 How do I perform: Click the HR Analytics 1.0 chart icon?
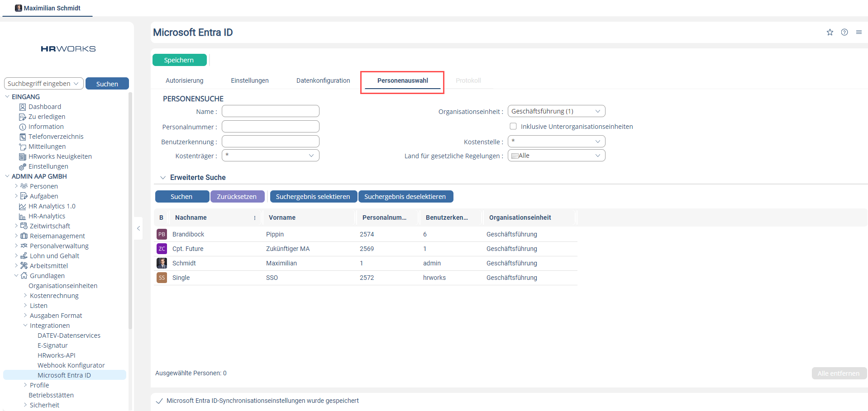click(23, 206)
